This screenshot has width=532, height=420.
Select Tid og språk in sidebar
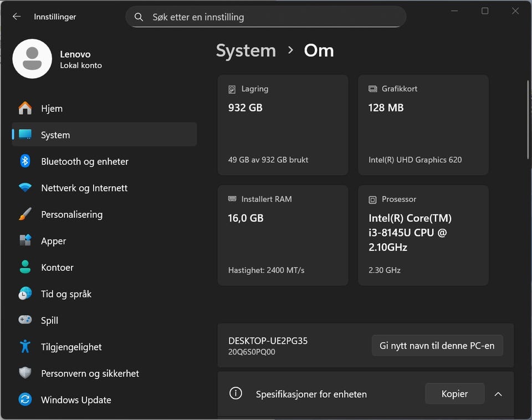(x=66, y=294)
